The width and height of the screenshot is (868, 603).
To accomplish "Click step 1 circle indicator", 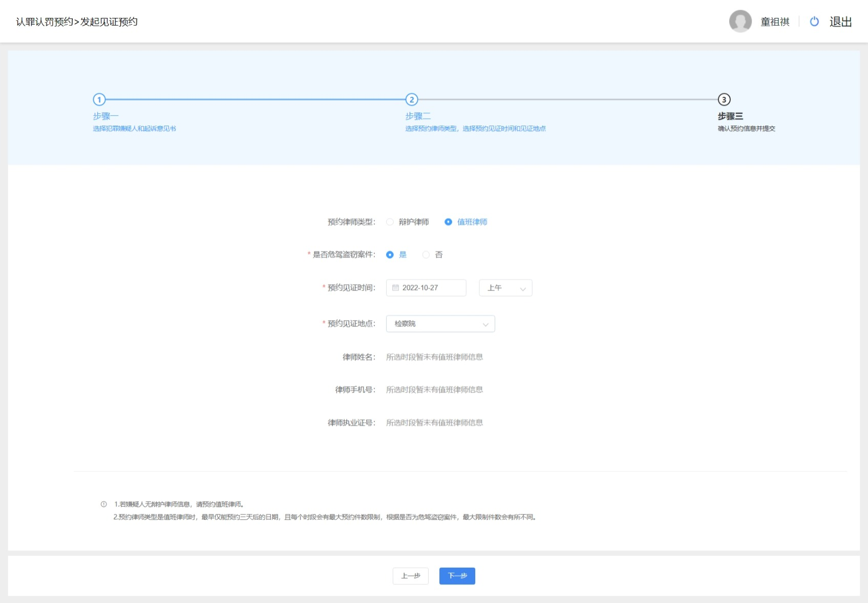I will pyautogui.click(x=99, y=99).
